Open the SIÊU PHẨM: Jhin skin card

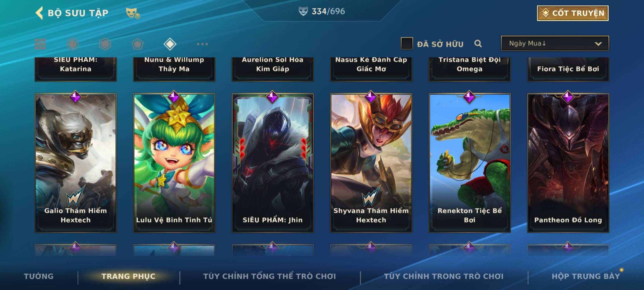[x=273, y=163]
